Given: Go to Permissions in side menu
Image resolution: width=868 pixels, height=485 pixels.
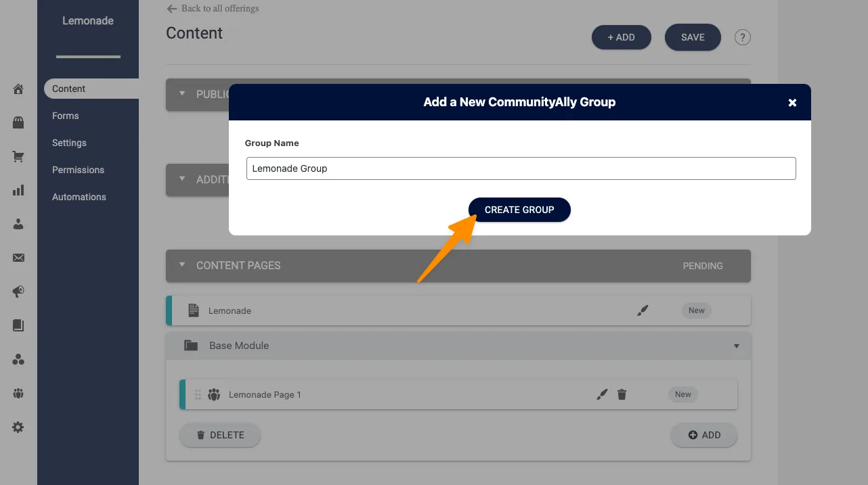Looking at the screenshot, I should (x=78, y=170).
